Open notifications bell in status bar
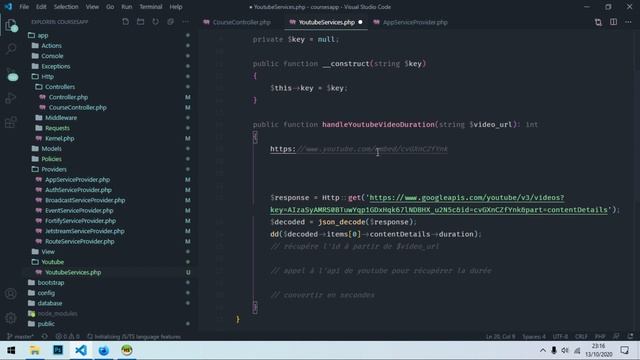The image size is (640, 360). point(631,336)
